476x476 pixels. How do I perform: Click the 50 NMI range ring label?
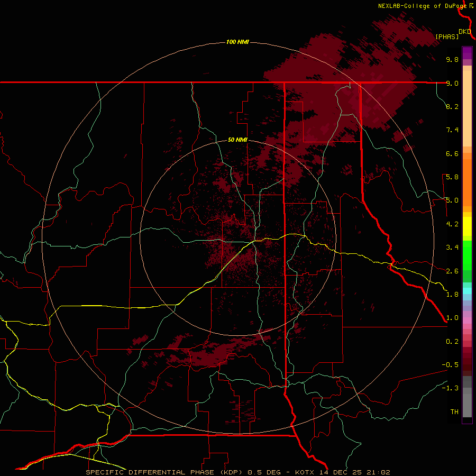(237, 140)
